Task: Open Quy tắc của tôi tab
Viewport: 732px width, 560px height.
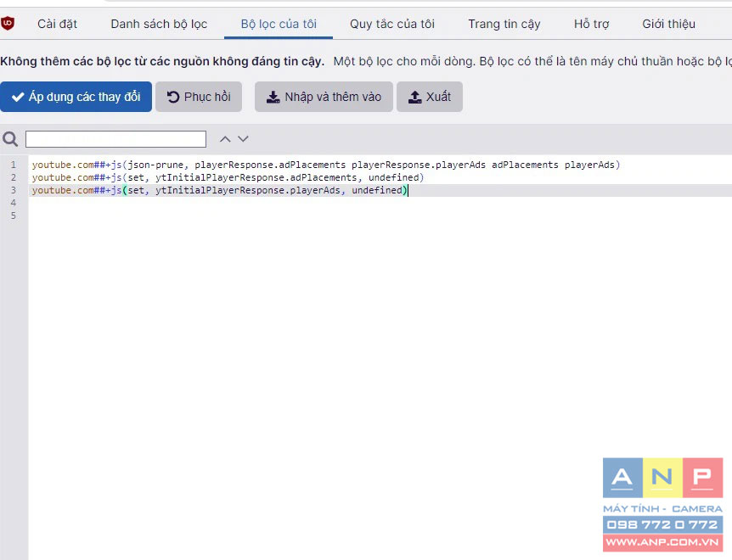Action: pos(392,24)
